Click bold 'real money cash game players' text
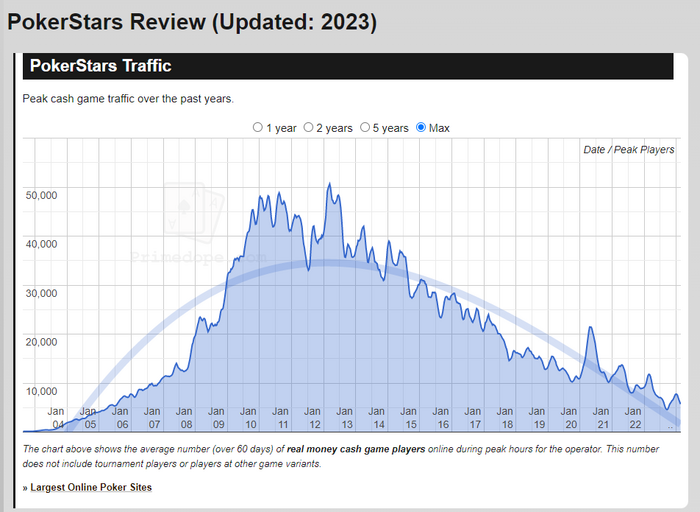The image size is (700, 512). 356,449
